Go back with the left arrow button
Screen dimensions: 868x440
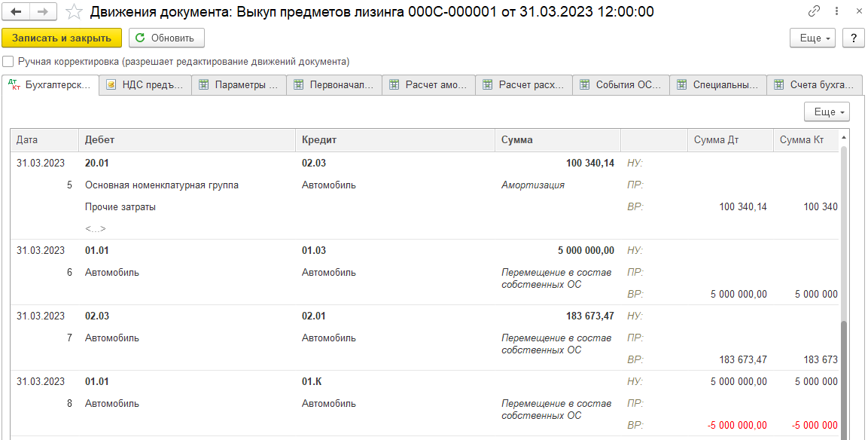coord(16,11)
